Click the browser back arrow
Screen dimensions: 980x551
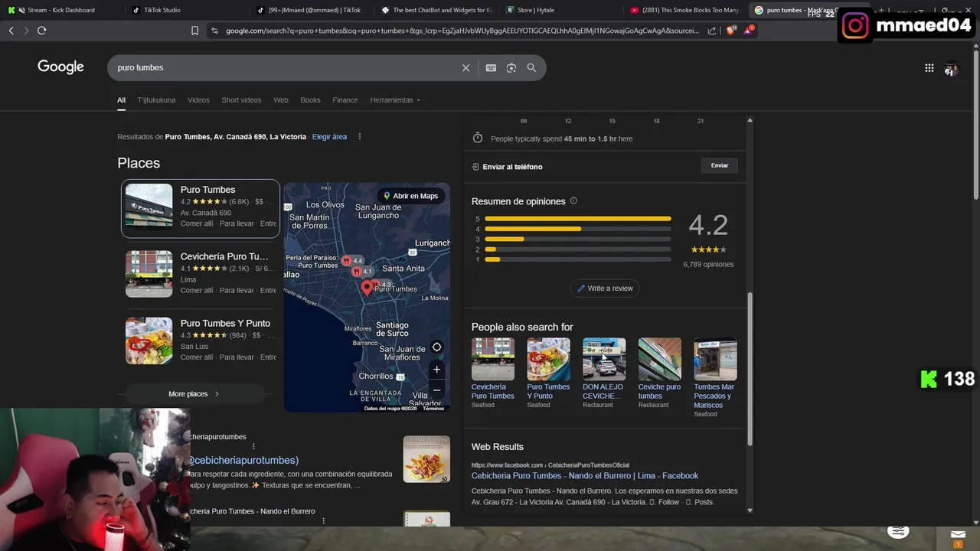point(11,31)
